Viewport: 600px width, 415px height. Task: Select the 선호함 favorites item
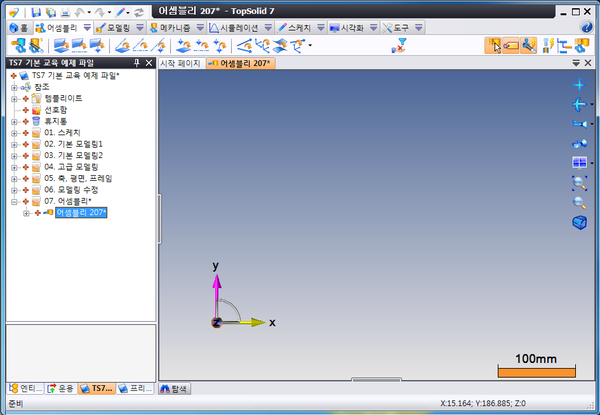click(x=56, y=110)
